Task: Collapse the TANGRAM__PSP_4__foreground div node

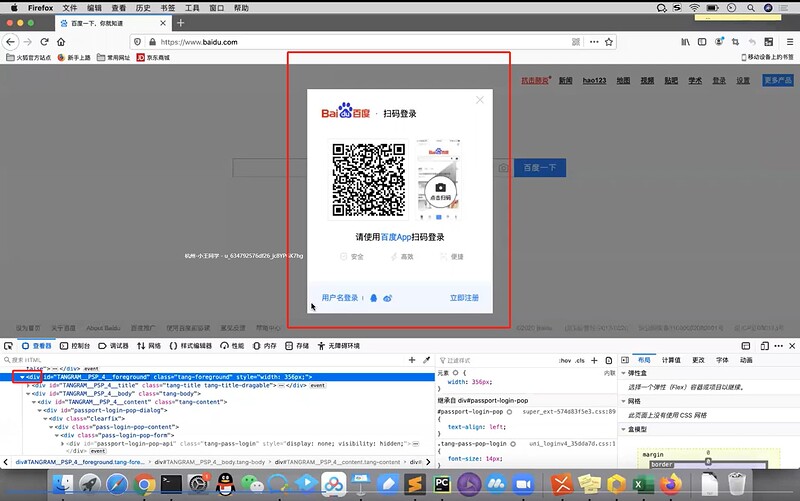Action: click(22, 377)
